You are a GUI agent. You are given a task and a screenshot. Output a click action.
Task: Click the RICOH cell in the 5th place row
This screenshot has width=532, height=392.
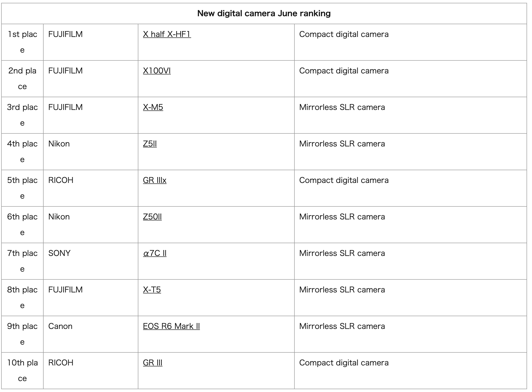click(x=61, y=181)
